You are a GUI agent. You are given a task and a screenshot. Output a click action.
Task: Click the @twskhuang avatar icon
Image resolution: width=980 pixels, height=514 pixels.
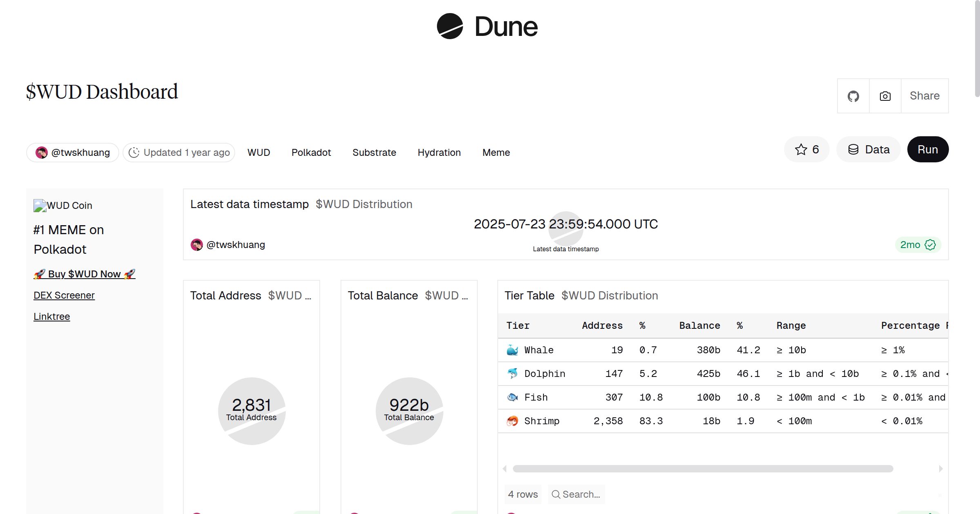click(x=41, y=152)
